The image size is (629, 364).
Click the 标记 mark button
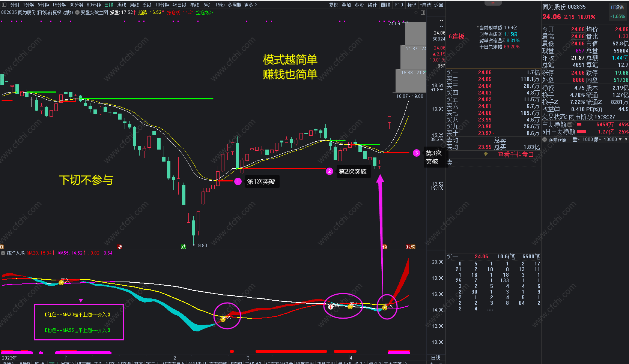[x=412, y=5]
